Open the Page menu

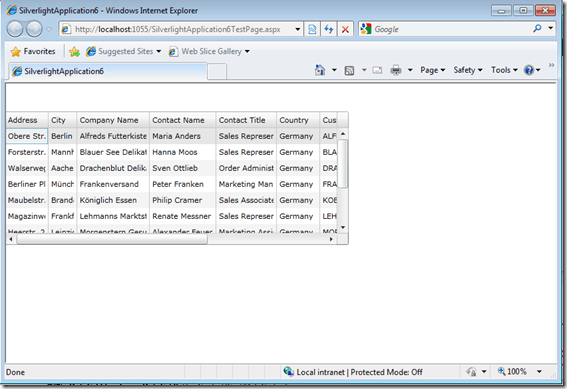pos(432,70)
